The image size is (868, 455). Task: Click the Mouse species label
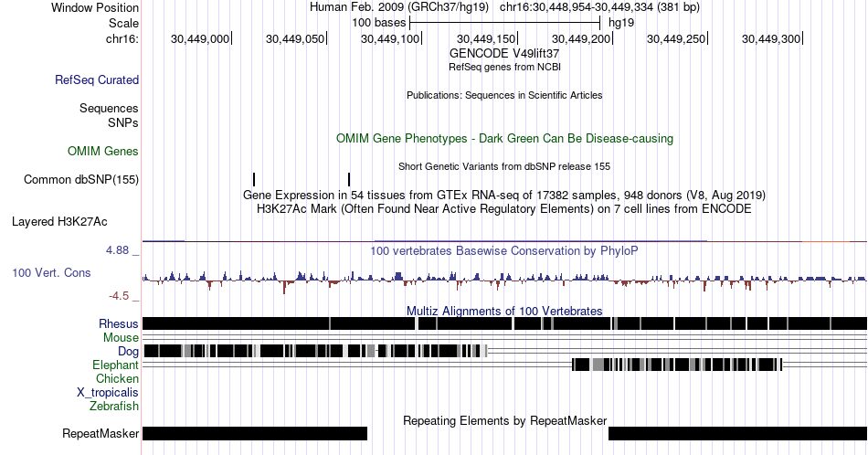click(121, 338)
